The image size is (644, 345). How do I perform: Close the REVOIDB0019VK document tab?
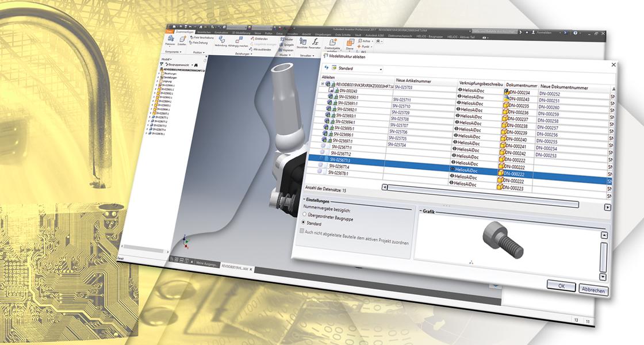251,270
